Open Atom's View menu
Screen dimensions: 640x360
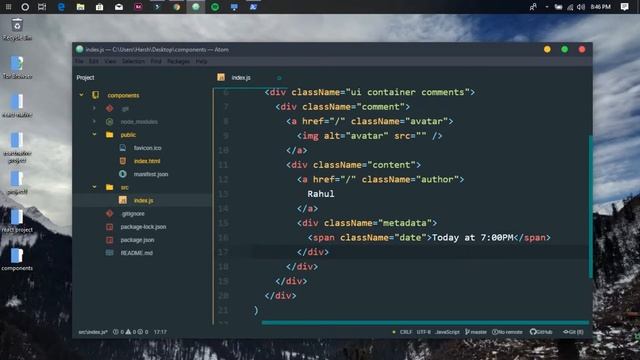tap(110, 61)
